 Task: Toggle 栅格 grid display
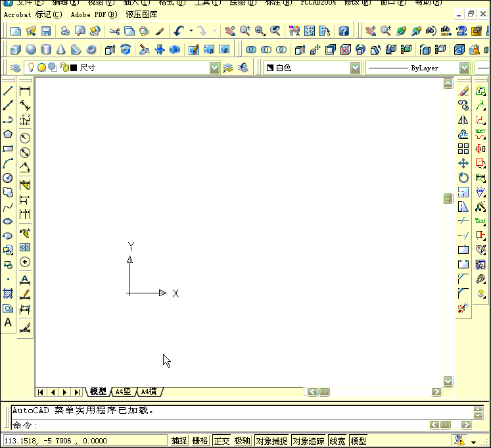[200, 441]
